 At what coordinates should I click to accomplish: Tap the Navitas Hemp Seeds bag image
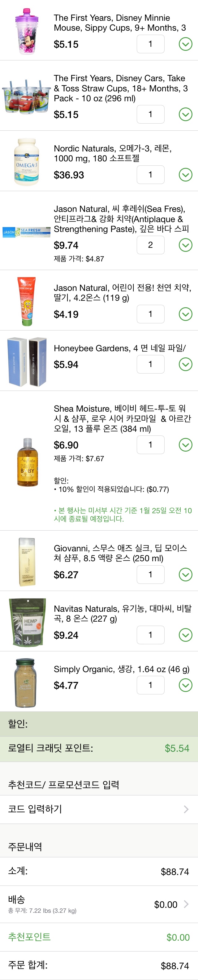[x=27, y=622]
